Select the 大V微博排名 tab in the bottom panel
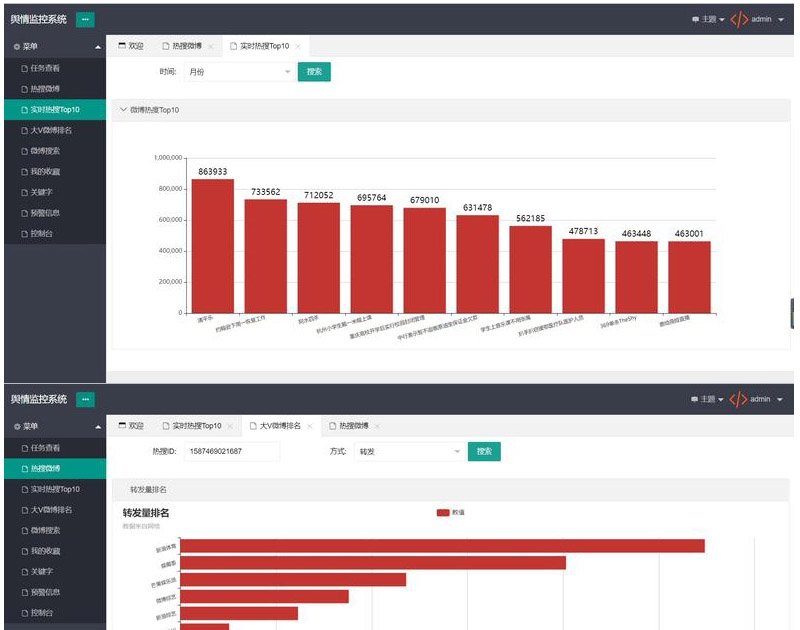The width and height of the screenshot is (800, 630). click(276, 425)
